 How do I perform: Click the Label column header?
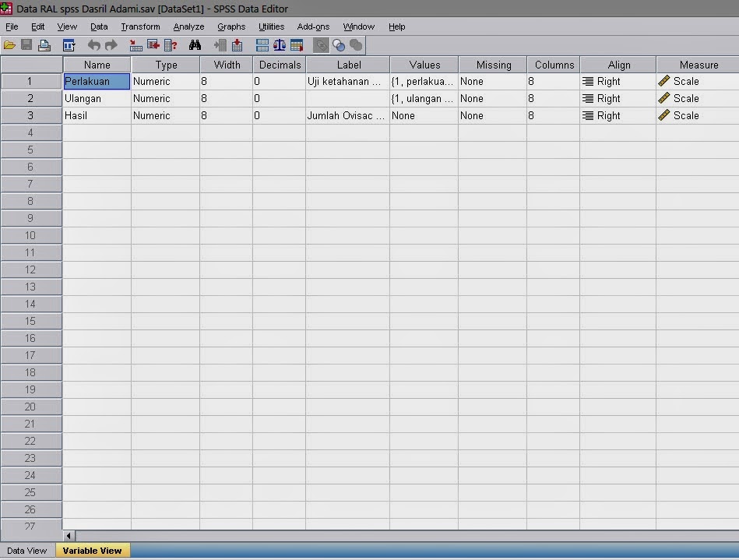[348, 65]
